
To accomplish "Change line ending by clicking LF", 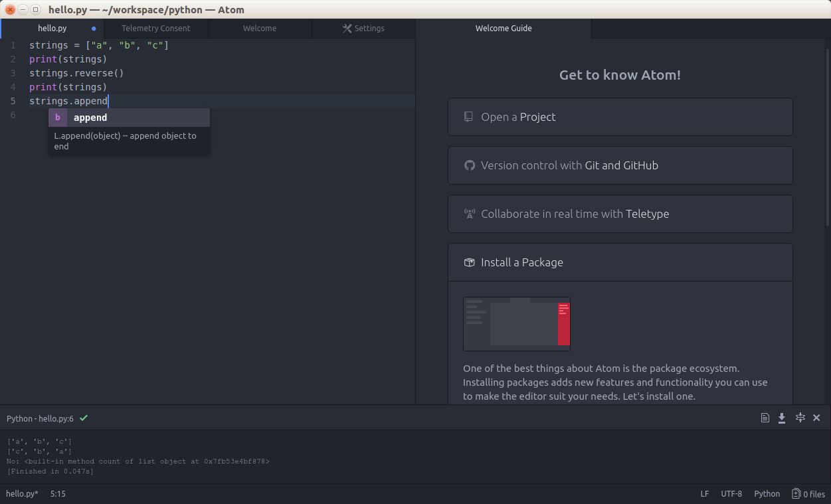I will tap(704, 493).
